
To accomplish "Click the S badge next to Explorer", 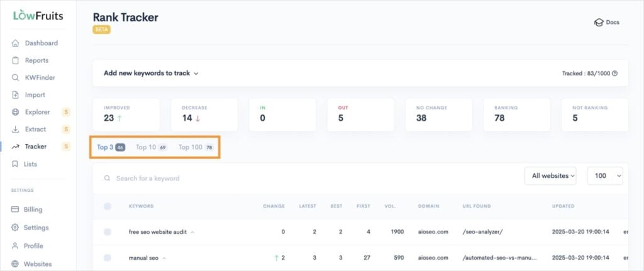I will tap(65, 112).
